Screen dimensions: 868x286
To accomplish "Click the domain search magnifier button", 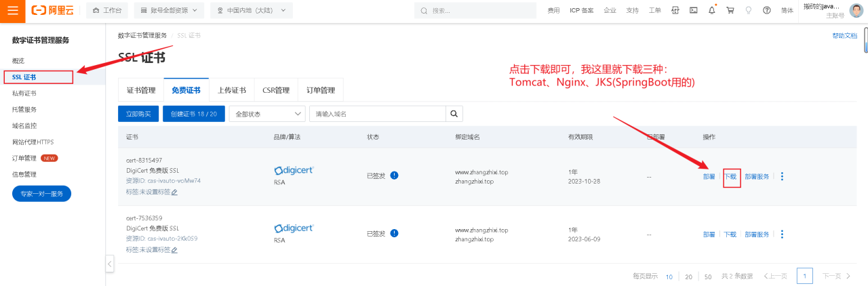I will pyautogui.click(x=454, y=113).
